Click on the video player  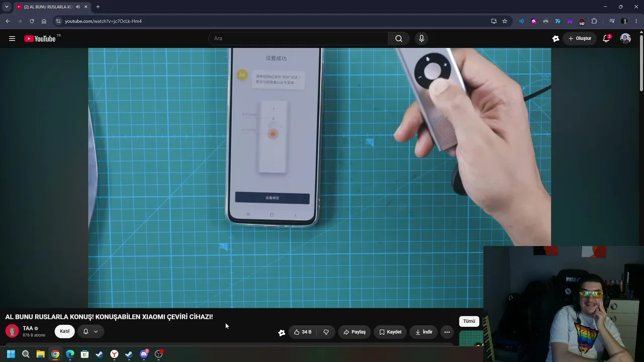pyautogui.click(x=319, y=177)
